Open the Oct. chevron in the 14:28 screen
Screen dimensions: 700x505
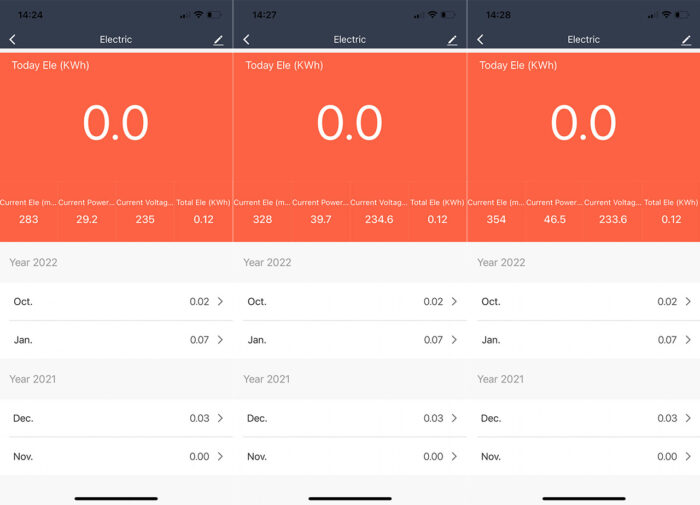coord(688,301)
